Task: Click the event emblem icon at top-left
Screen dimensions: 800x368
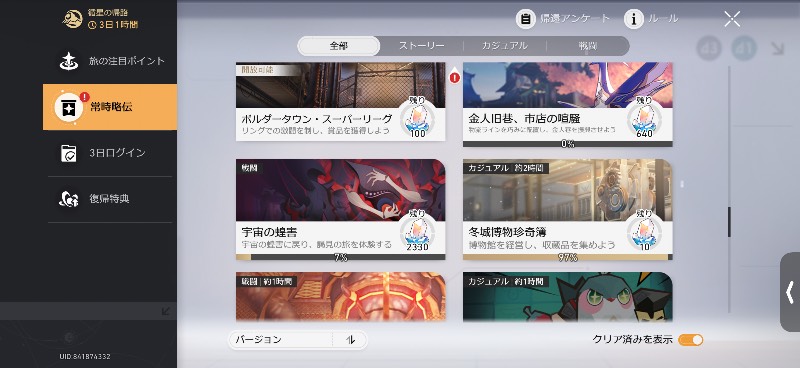Action: click(x=72, y=19)
